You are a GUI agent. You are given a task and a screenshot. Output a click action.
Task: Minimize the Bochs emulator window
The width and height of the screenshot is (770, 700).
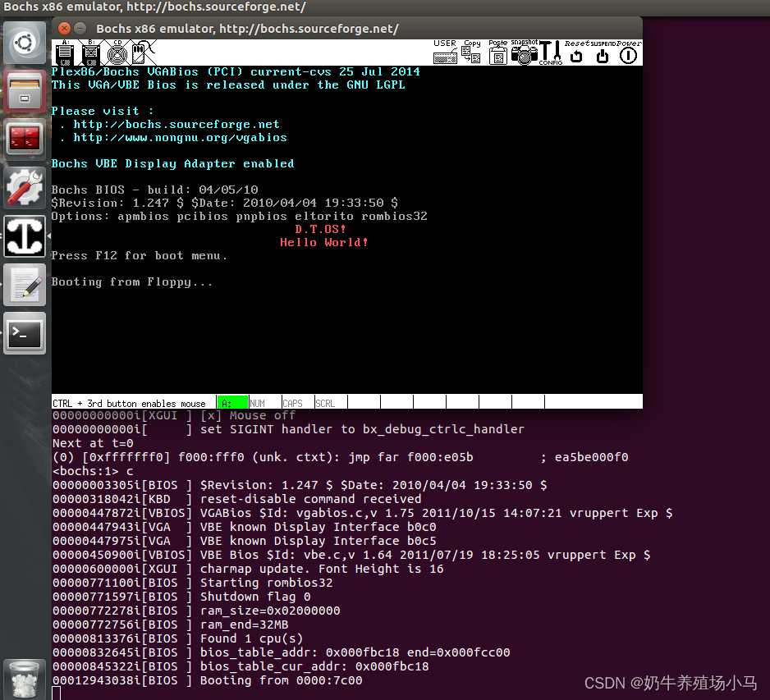(80, 29)
